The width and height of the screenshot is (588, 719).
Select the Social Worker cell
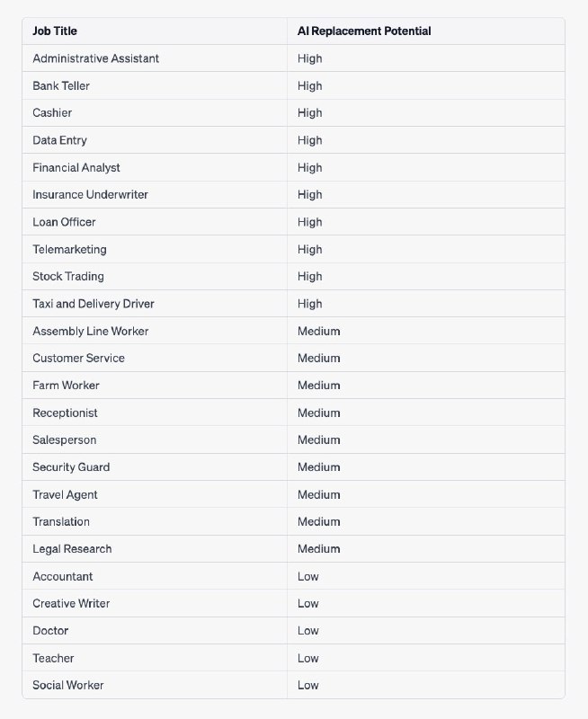pyautogui.click(x=68, y=685)
